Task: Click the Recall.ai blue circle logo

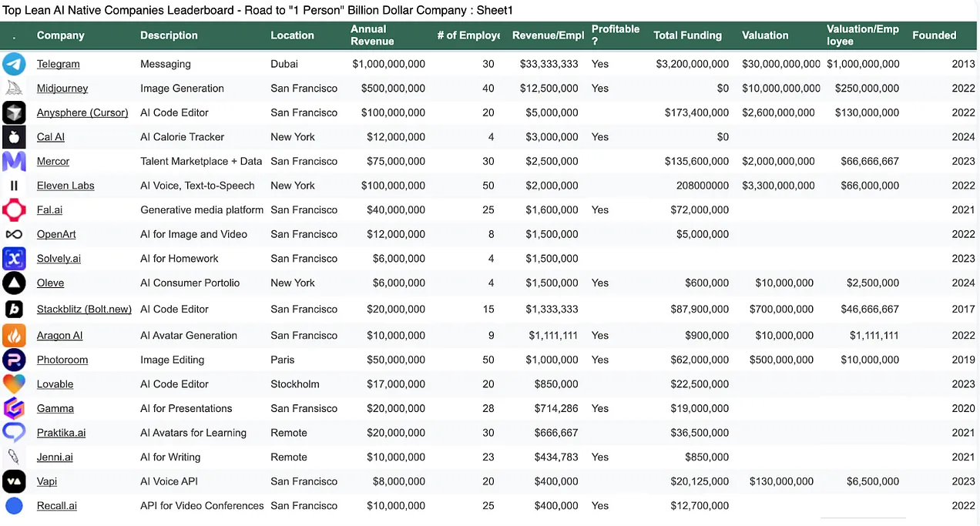Action: click(x=14, y=506)
